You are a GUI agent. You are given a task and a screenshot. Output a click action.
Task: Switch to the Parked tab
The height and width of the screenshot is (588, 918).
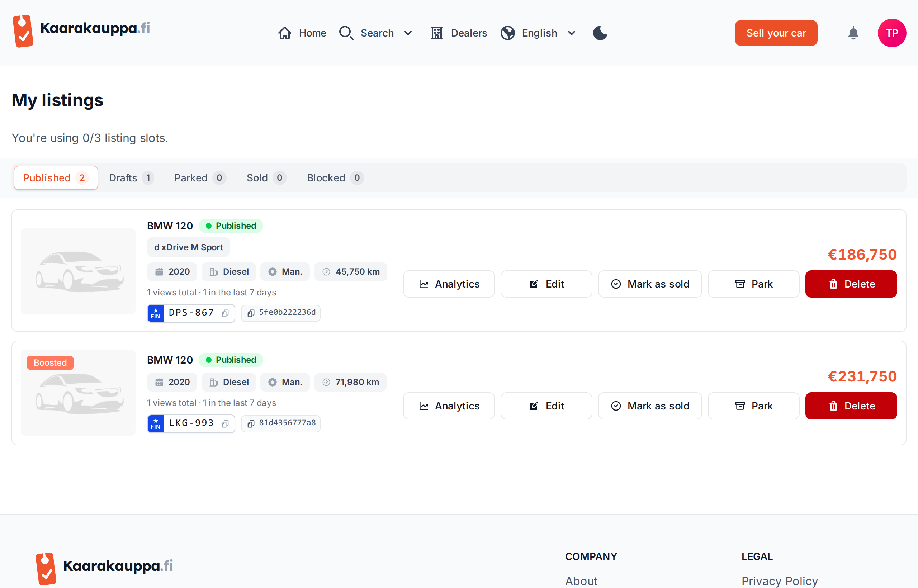pyautogui.click(x=200, y=178)
